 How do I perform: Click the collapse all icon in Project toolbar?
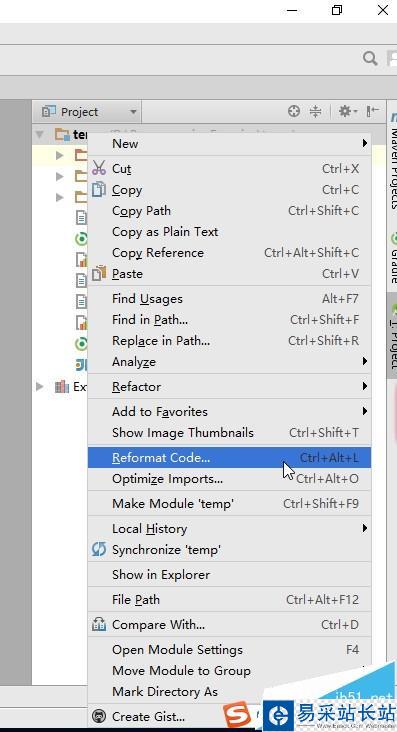[x=315, y=111]
